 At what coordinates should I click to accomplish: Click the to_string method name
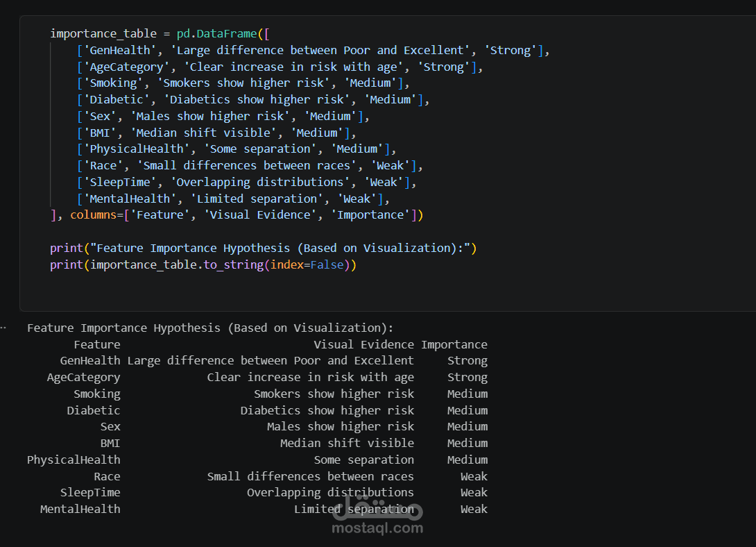(230, 265)
